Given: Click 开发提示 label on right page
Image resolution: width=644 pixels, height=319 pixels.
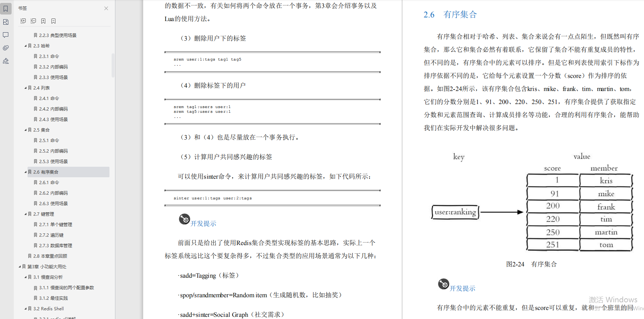Looking at the screenshot, I should point(462,289).
